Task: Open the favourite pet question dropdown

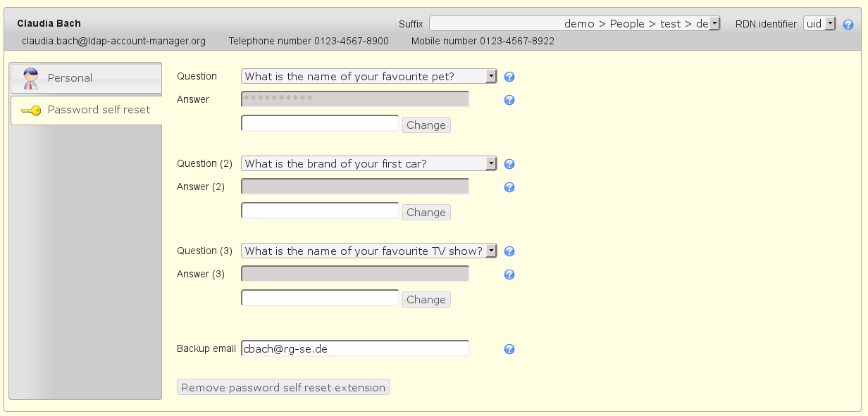Action: pyautogui.click(x=368, y=77)
